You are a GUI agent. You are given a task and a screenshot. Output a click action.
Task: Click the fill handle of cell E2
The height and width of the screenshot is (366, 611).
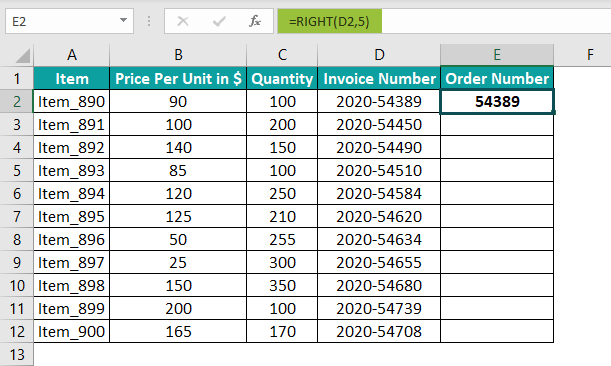point(553,113)
